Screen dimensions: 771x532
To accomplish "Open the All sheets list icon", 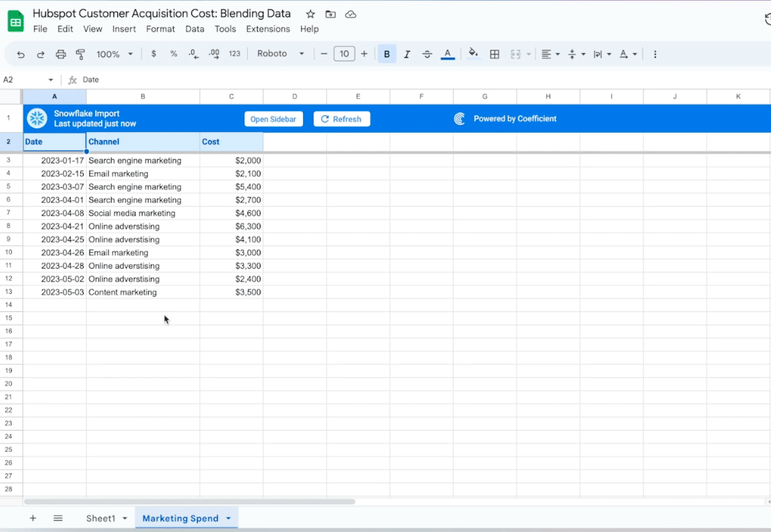I will point(58,518).
